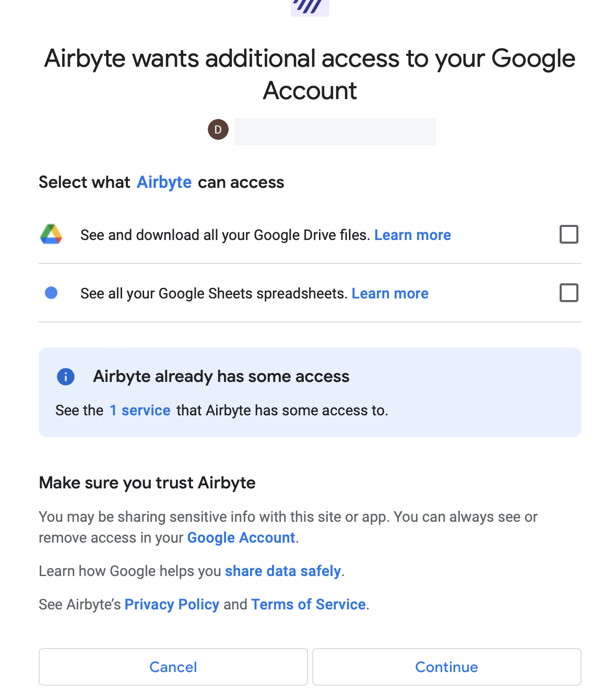Click 'Airbyte already has some access' heading
Viewport: 616px width, 695px height.
221,377
